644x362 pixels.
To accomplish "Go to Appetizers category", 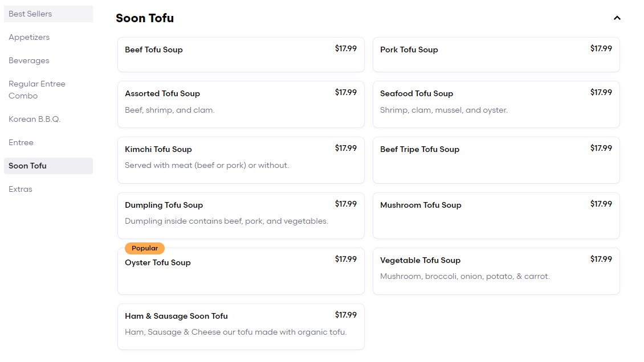I will pyautogui.click(x=29, y=37).
